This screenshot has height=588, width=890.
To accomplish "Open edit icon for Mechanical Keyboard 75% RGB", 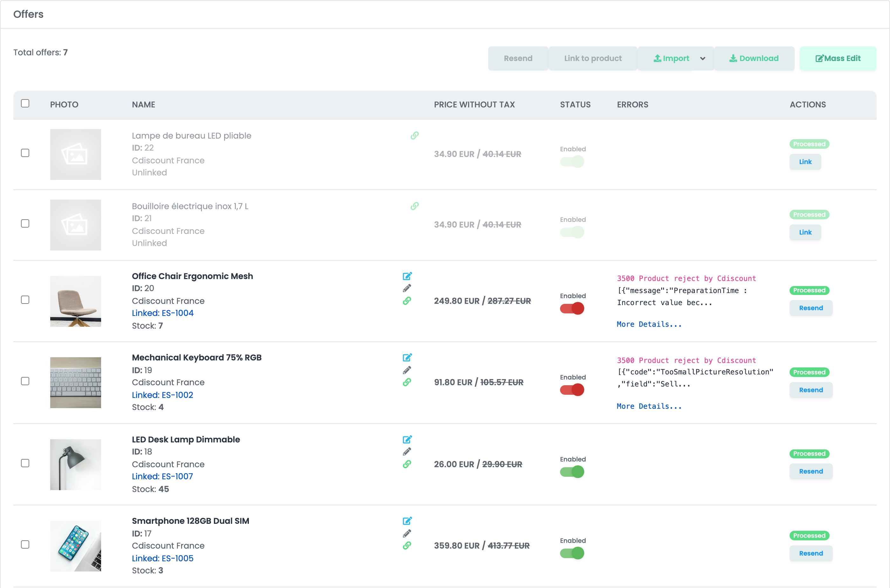I will point(407,357).
